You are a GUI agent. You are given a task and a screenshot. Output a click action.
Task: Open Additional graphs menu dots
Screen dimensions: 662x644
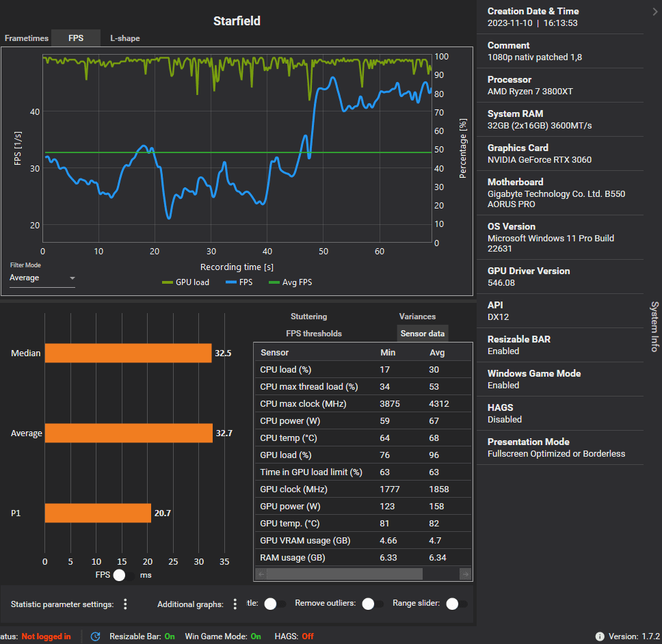(235, 604)
